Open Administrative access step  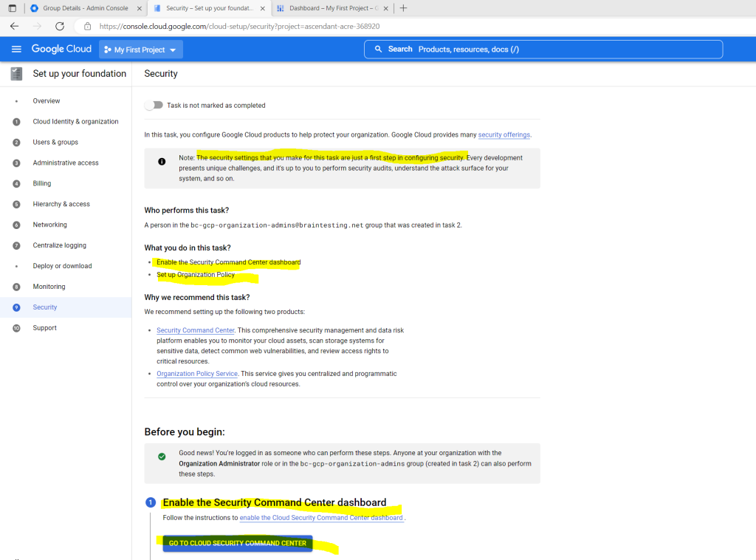point(66,163)
